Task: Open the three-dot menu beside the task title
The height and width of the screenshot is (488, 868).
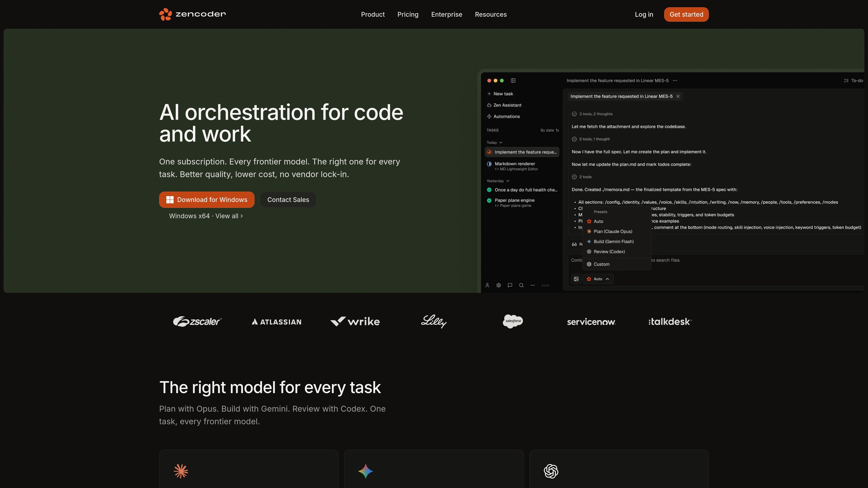Action: pos(675,80)
